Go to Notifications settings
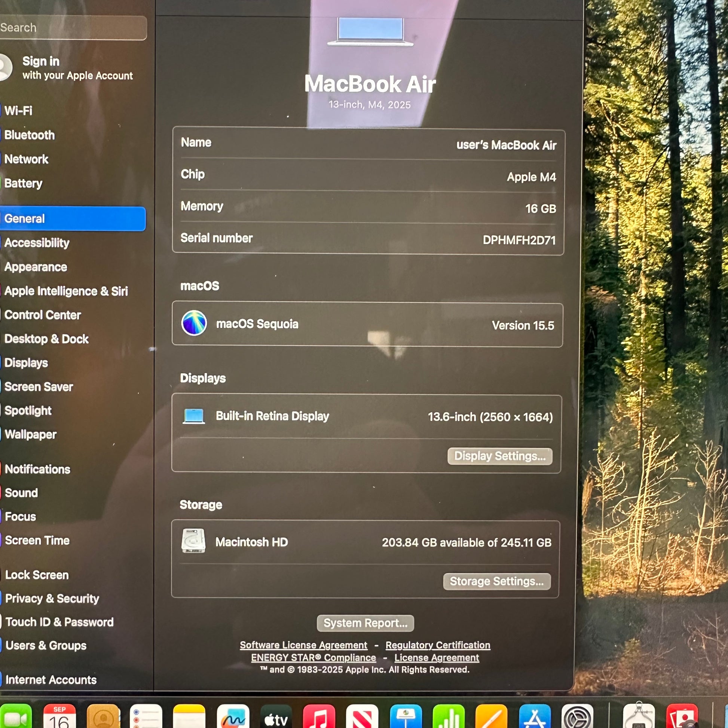Screen dimensions: 728x728 click(38, 469)
